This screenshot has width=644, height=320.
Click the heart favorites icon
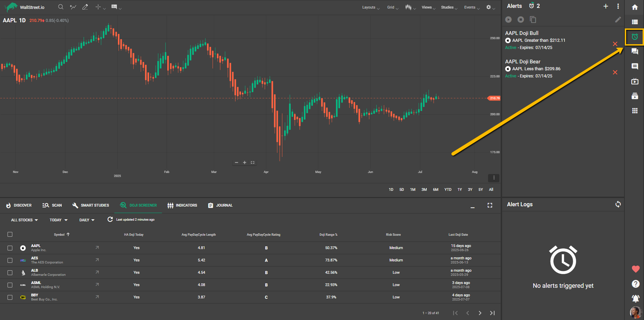[635, 269]
